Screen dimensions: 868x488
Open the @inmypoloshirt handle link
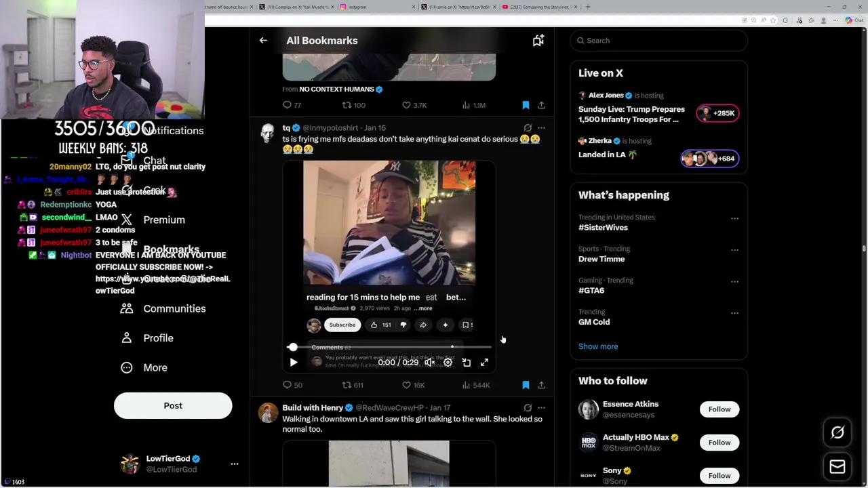click(x=330, y=127)
